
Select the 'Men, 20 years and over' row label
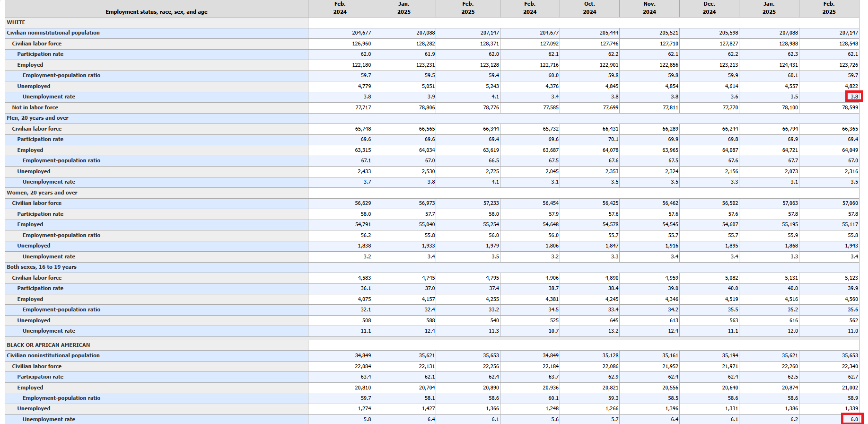click(37, 118)
